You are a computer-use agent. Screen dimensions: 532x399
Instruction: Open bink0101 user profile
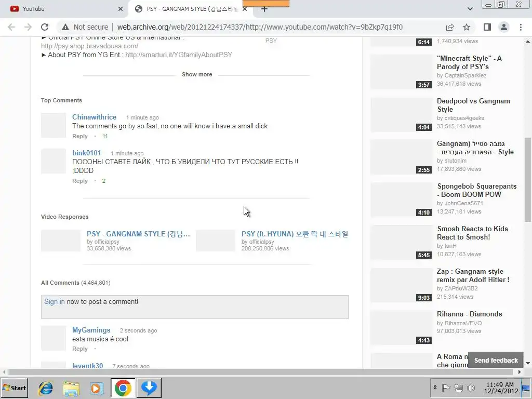tap(87, 153)
